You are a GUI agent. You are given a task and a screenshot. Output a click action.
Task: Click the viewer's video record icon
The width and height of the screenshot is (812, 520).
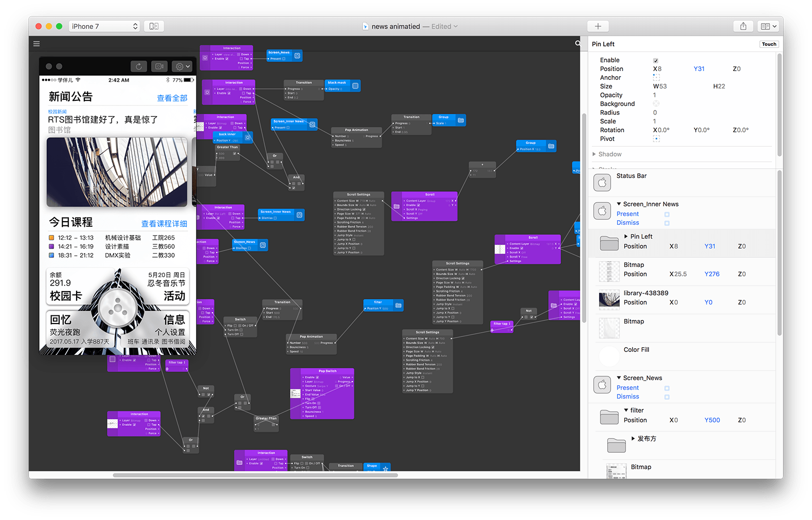(159, 66)
